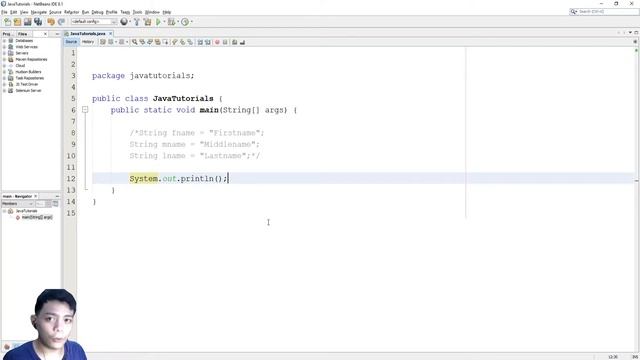The width and height of the screenshot is (640, 360).
Task: Toggle Rectangular Selection icon in editor toolbar
Action: tap(165, 42)
